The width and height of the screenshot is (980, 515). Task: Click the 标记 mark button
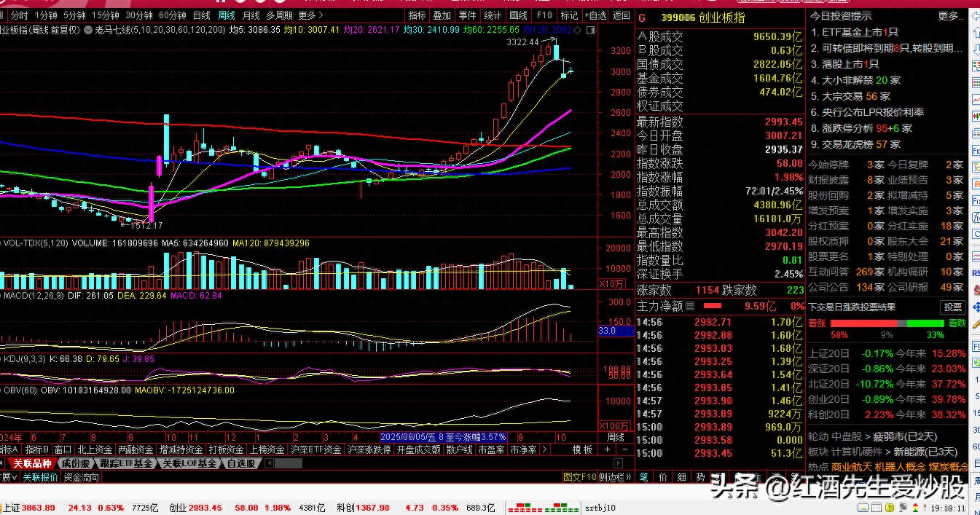coord(569,15)
